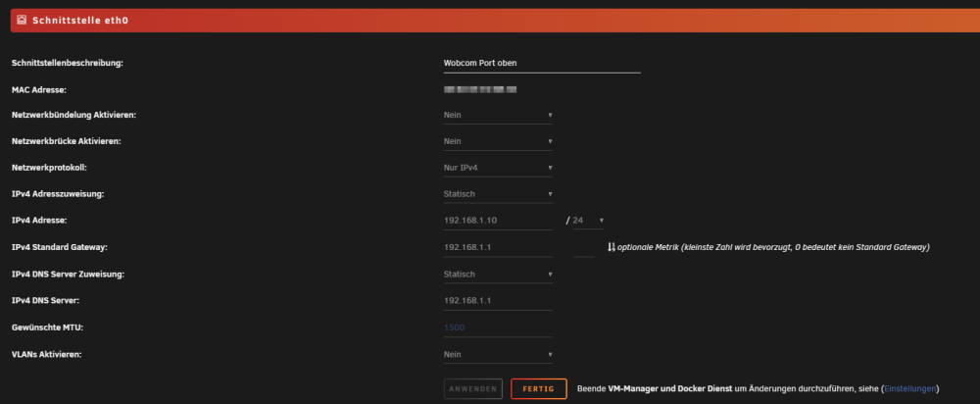This screenshot has height=404, width=980.
Task: Open the Netzwerkprotokoll dropdown showing Nur IPv4
Action: point(498,168)
